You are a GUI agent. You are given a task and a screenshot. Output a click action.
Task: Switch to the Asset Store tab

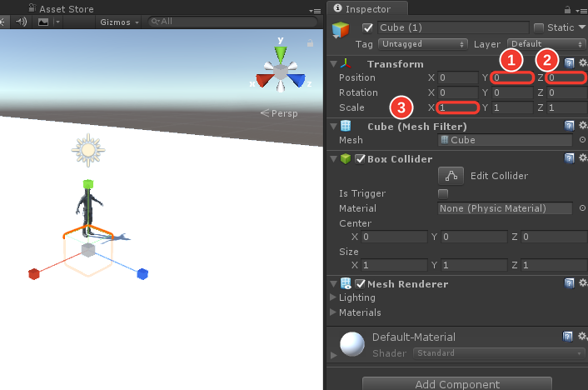click(x=62, y=8)
